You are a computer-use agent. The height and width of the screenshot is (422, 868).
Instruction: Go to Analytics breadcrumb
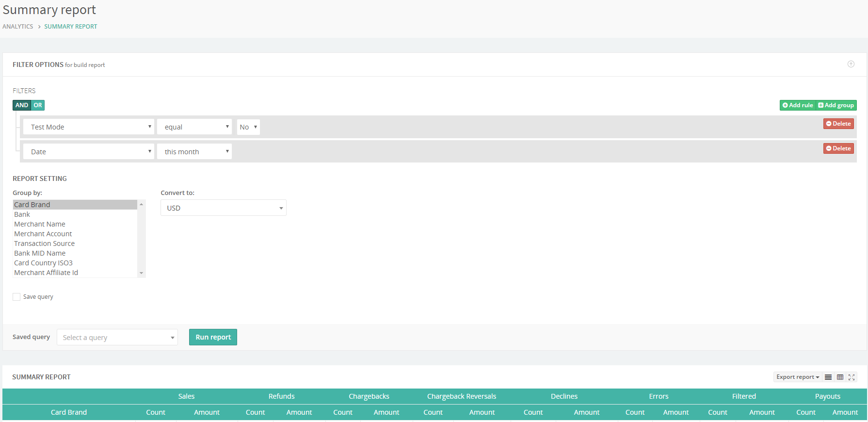[x=18, y=27]
